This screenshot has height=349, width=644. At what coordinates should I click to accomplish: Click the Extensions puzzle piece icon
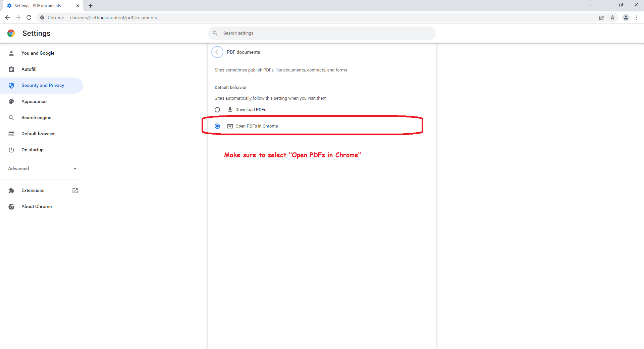click(x=11, y=190)
